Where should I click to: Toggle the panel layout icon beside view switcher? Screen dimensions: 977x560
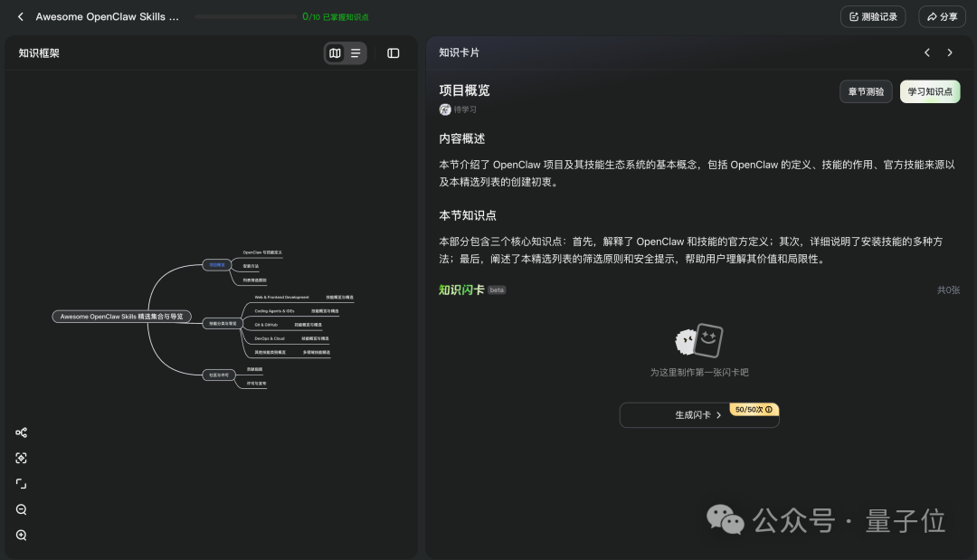click(392, 52)
